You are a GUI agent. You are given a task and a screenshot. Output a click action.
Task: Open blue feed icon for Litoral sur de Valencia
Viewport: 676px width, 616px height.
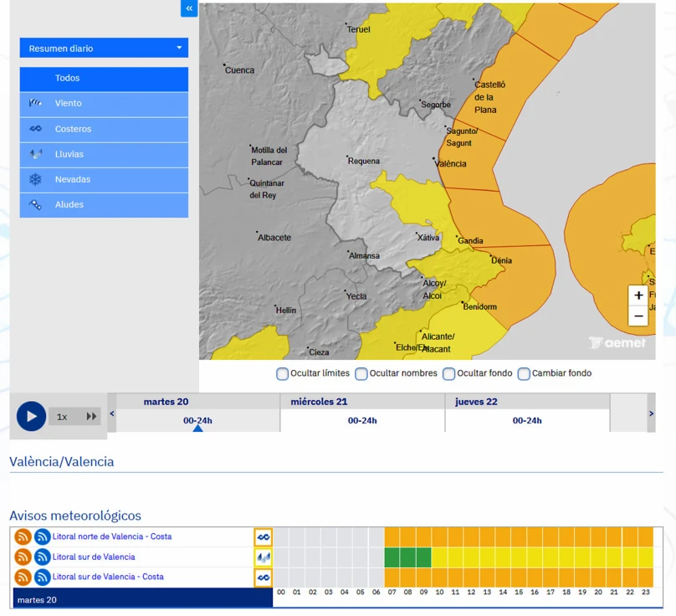[42, 557]
